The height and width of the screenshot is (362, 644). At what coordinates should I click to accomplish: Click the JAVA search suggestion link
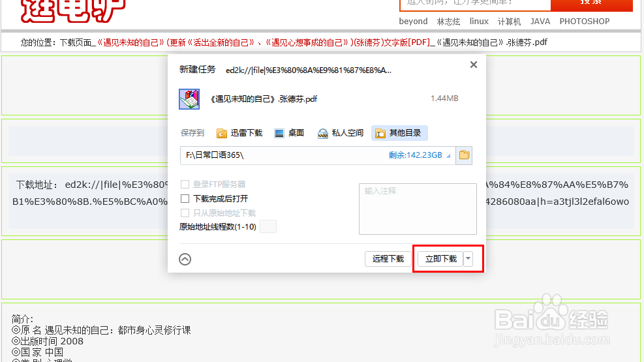540,22
